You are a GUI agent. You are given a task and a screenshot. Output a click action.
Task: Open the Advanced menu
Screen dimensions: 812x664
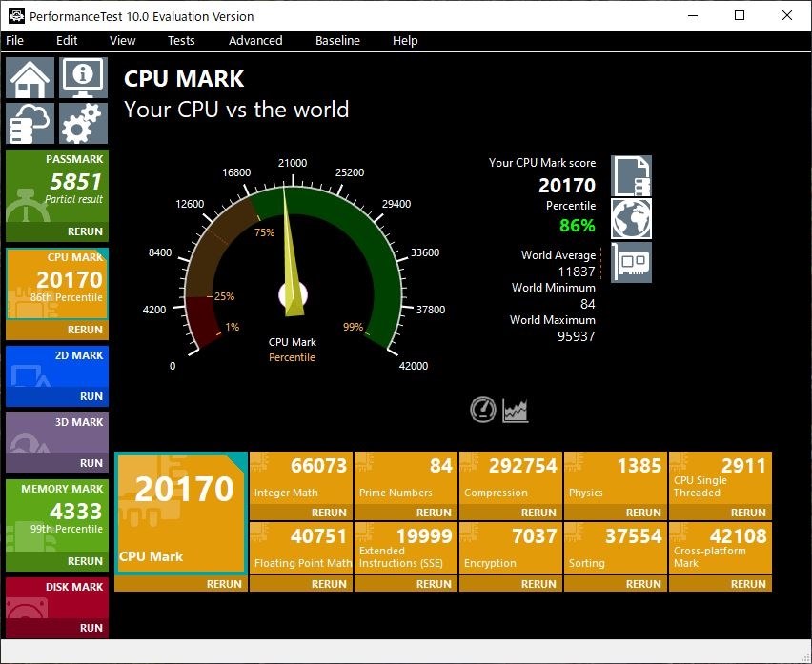pos(255,40)
